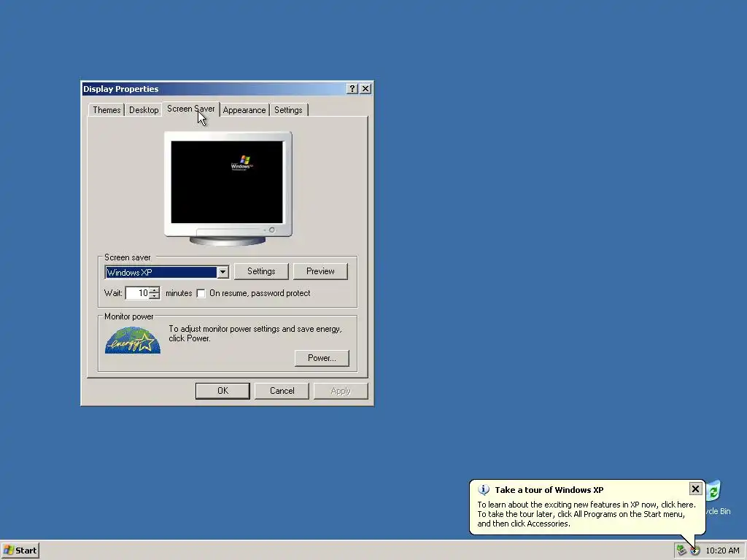747x560 pixels.
Task: Click the network tray icon
Action: [681, 551]
